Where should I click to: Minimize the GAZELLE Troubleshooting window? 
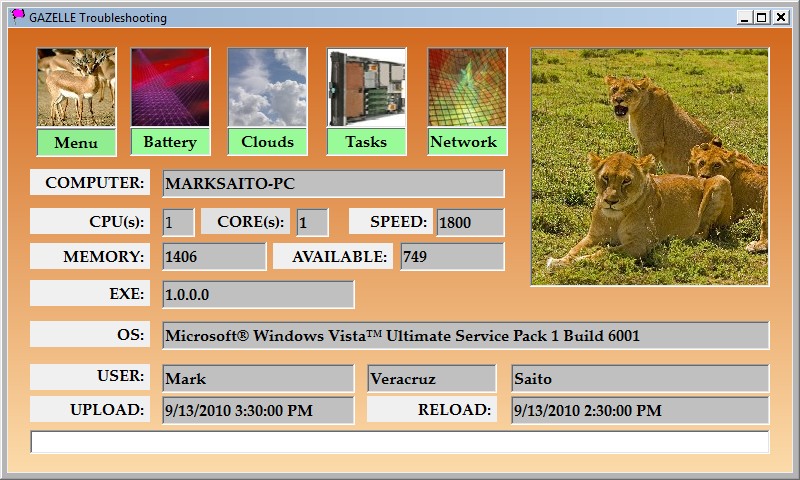pos(744,17)
